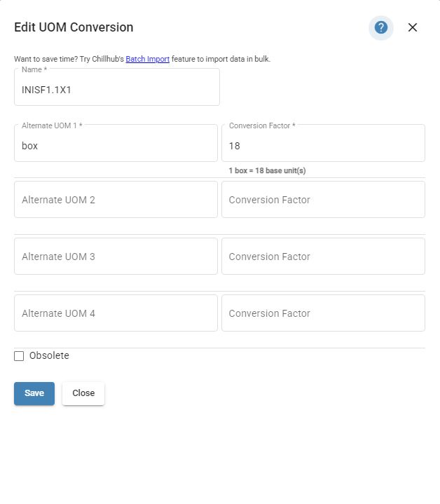Click the Obsolete label text
Image resolution: width=440 pixels, height=504 pixels.
coord(49,356)
